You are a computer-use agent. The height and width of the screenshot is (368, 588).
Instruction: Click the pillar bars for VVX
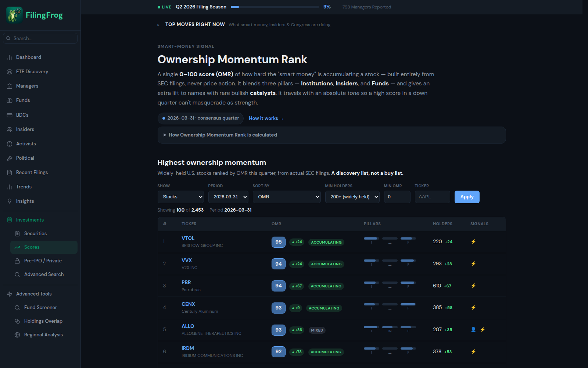390,262
